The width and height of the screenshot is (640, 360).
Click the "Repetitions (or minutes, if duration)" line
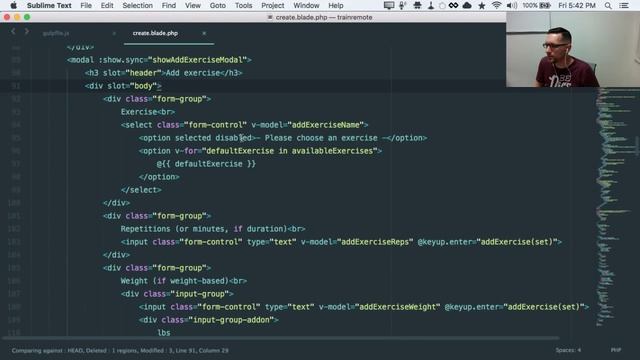tap(213, 229)
